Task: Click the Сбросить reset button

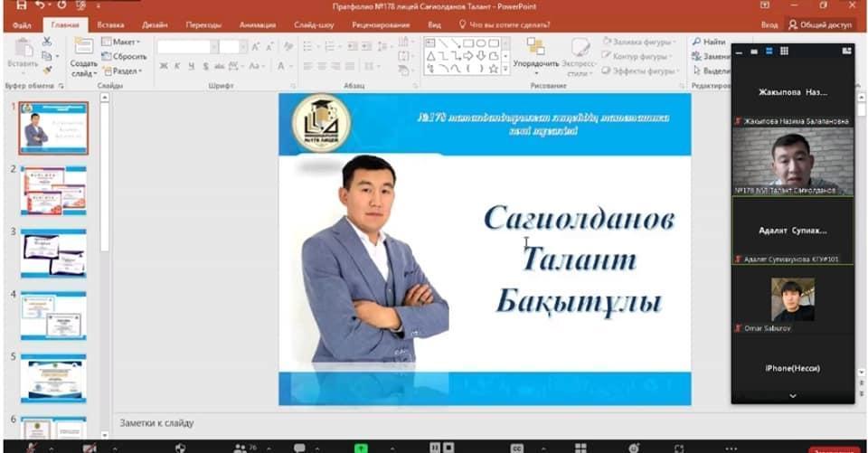Action: tap(123, 56)
